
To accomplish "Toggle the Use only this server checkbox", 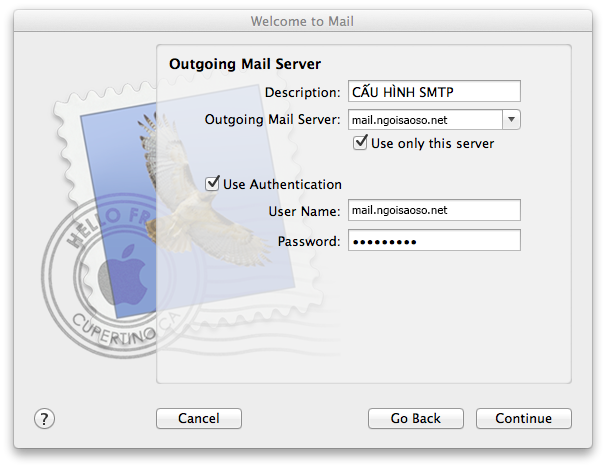I will (360, 143).
